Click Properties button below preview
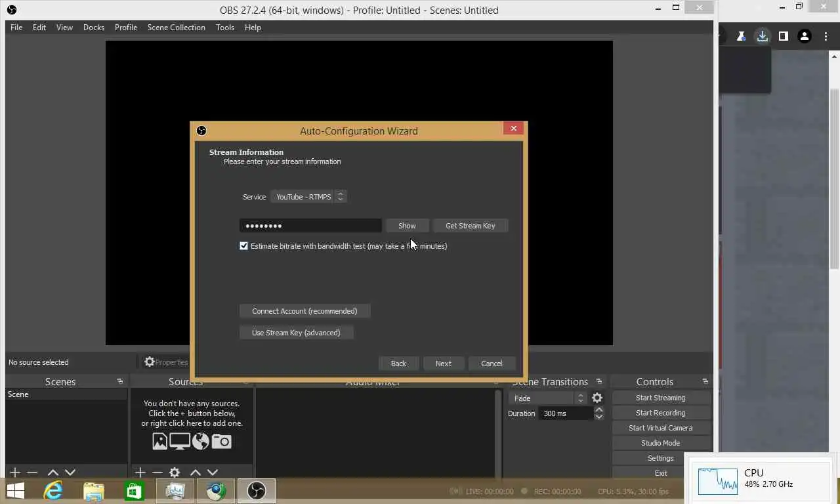This screenshot has width=840, height=504. tap(166, 362)
